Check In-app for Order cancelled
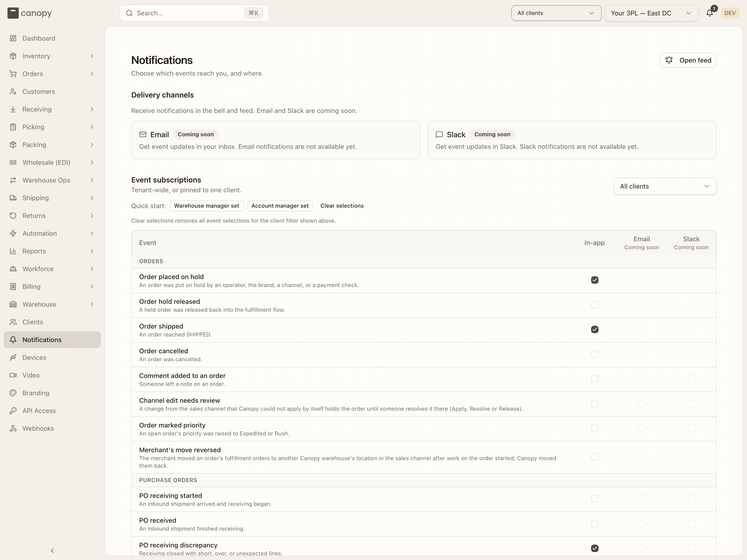Viewport: 747px width, 560px height. tap(595, 354)
